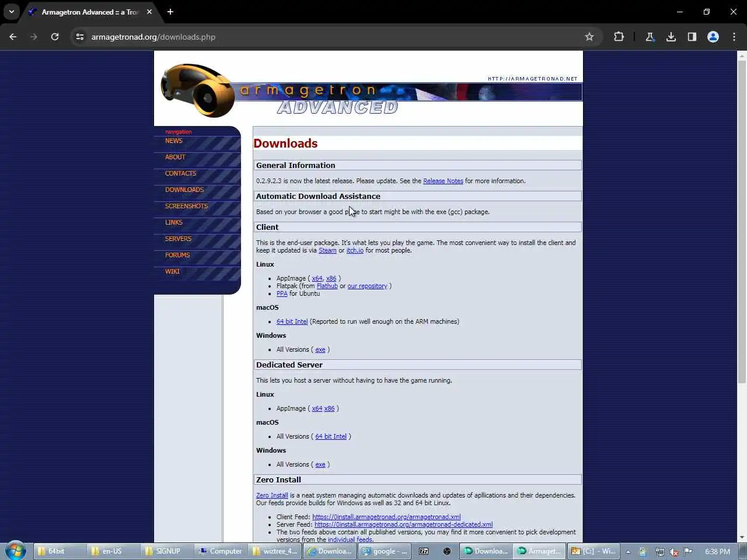Open the LINKS navigation item
747x560 pixels.
[174, 222]
